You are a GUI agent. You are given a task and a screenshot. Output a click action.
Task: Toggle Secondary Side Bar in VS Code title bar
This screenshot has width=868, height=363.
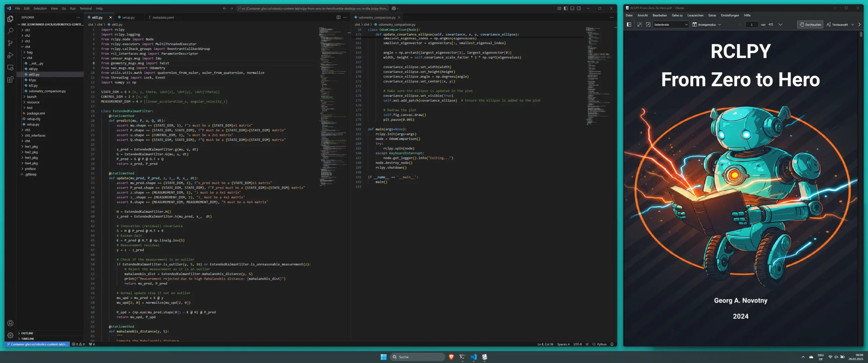coord(579,8)
